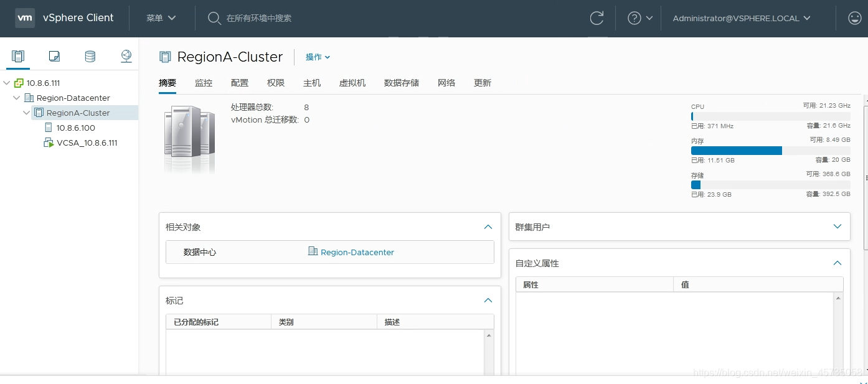The height and width of the screenshot is (384, 868).
Task: Click the 存储 storage usage bar
Action: tap(771, 185)
